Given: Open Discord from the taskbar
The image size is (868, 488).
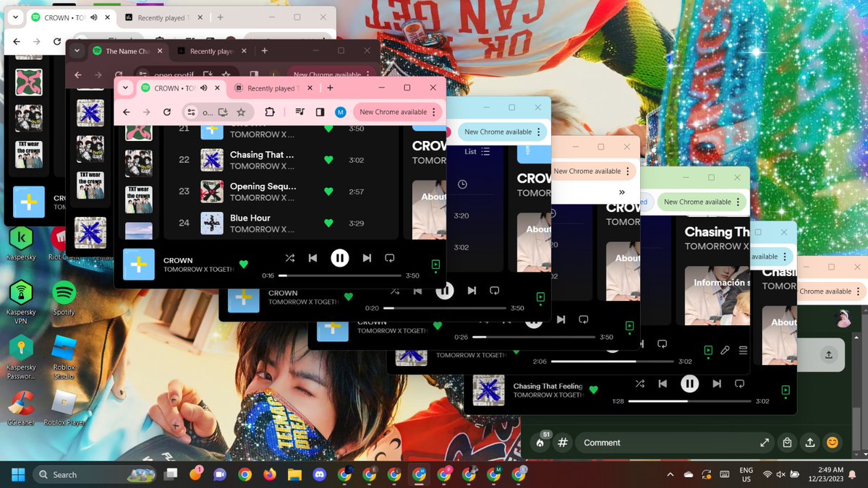Looking at the screenshot, I should pos(319,475).
